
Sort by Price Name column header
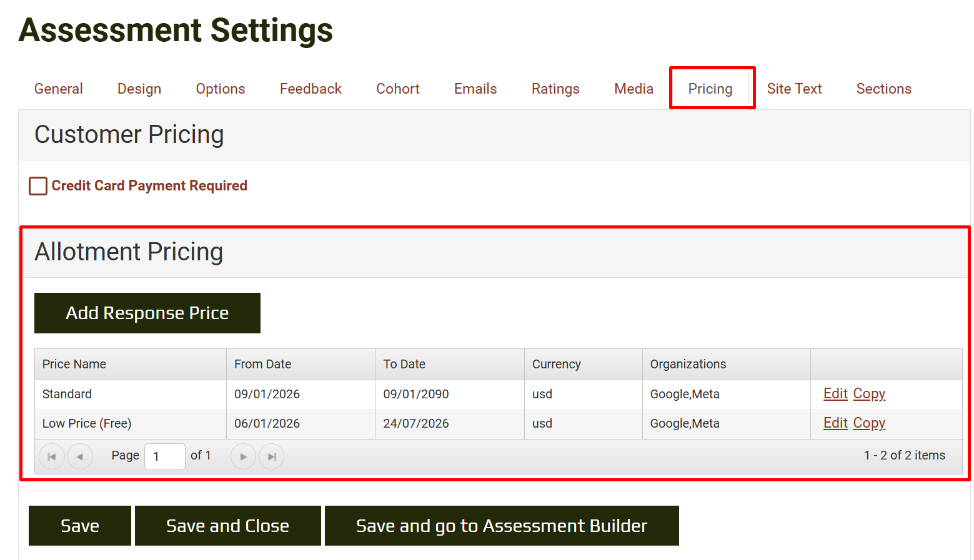tap(74, 364)
